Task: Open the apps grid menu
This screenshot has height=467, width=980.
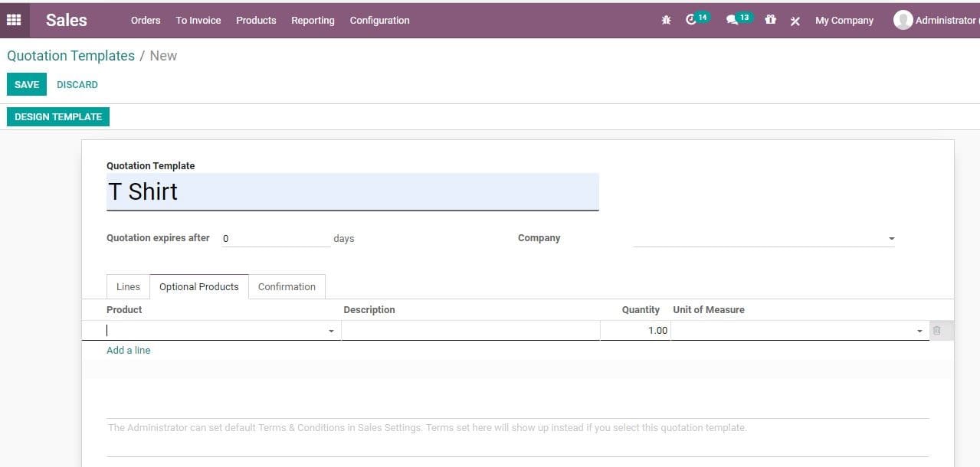Action: tap(13, 19)
